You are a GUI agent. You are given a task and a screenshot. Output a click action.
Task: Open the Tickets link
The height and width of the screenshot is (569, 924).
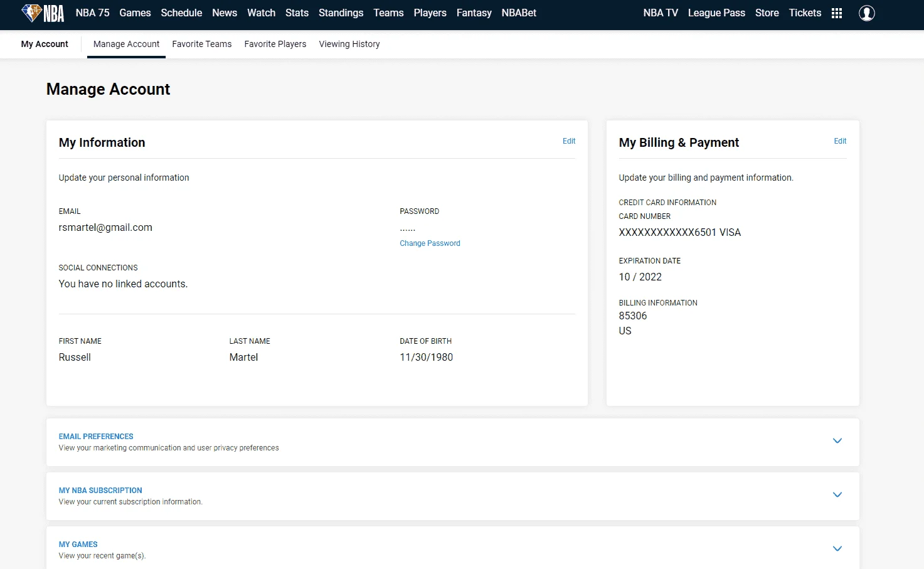[x=805, y=13]
